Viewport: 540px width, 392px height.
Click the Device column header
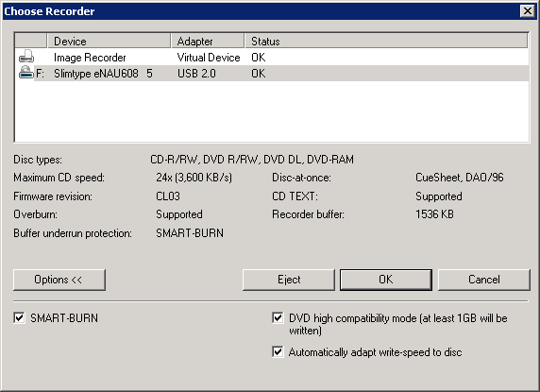(109, 42)
